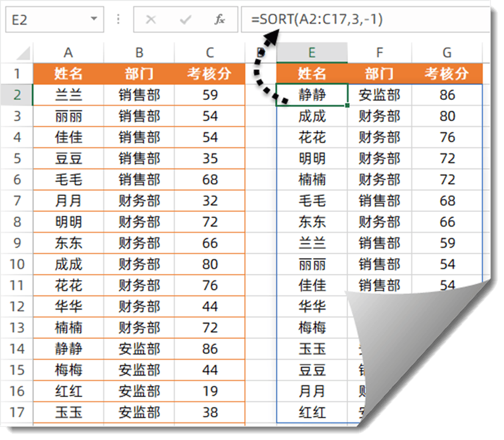Open the Name Box dropdown arrow
This screenshot has height=440, width=504.
[94, 19]
